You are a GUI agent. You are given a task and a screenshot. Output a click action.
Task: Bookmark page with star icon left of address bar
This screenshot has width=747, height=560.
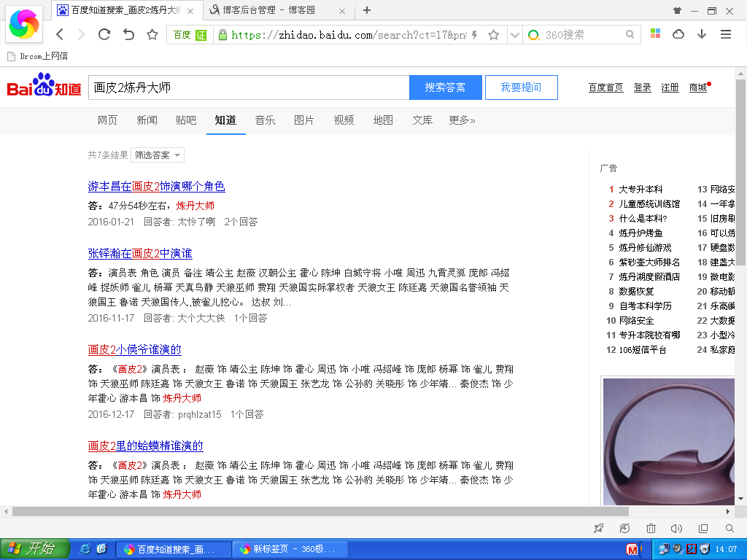pyautogui.click(x=152, y=34)
